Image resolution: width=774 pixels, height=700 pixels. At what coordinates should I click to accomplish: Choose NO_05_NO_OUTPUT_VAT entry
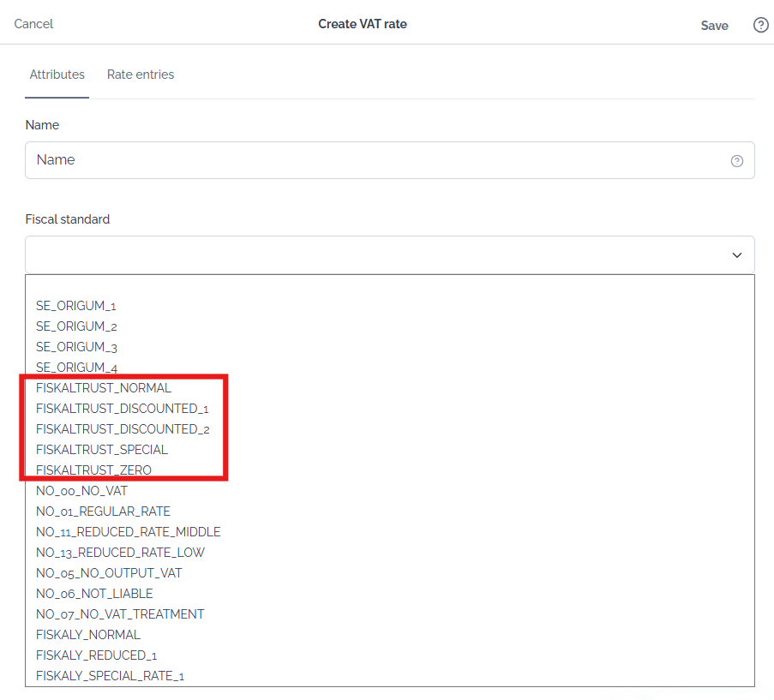pos(389,573)
